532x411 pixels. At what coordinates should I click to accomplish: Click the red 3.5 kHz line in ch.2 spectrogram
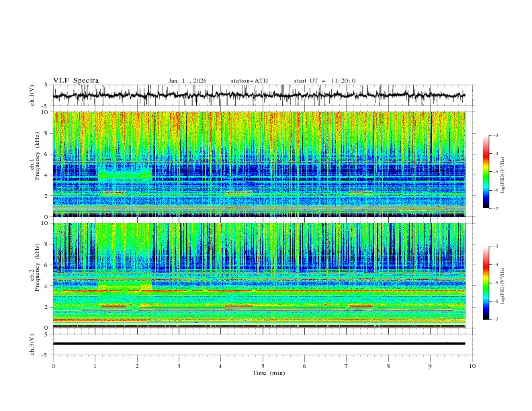pos(259,291)
